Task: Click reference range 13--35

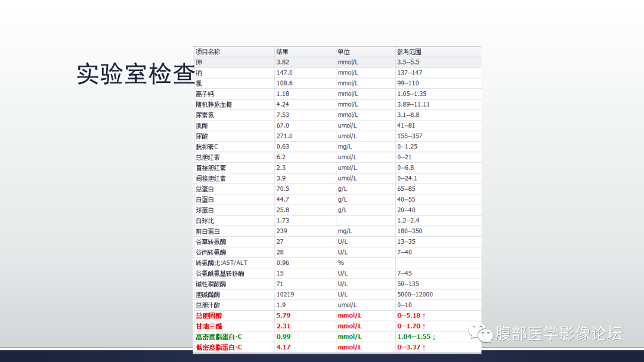Action: (x=406, y=242)
